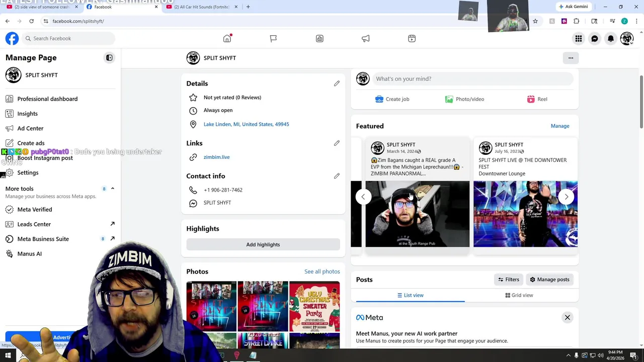Open the zimbim.live link

coord(216,157)
